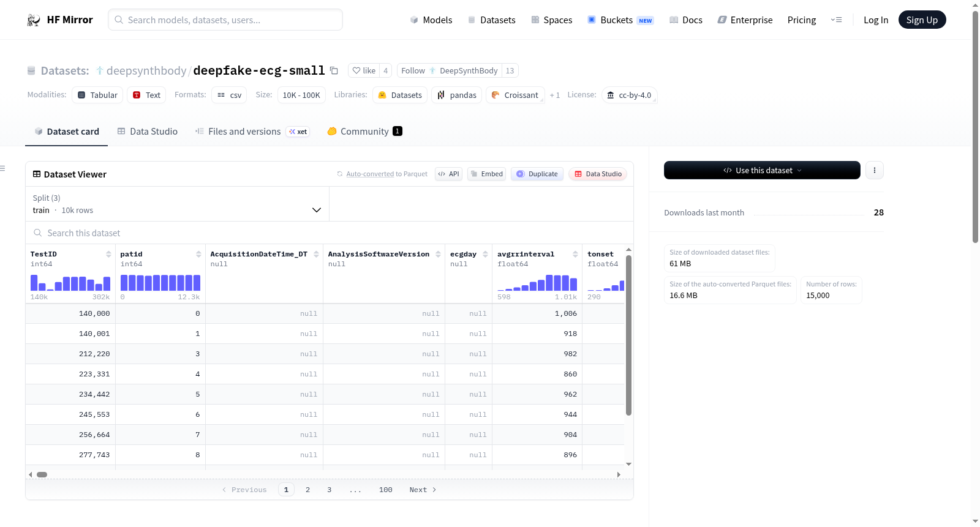
Task: Select the Croissant library tag
Action: pyautogui.click(x=515, y=95)
